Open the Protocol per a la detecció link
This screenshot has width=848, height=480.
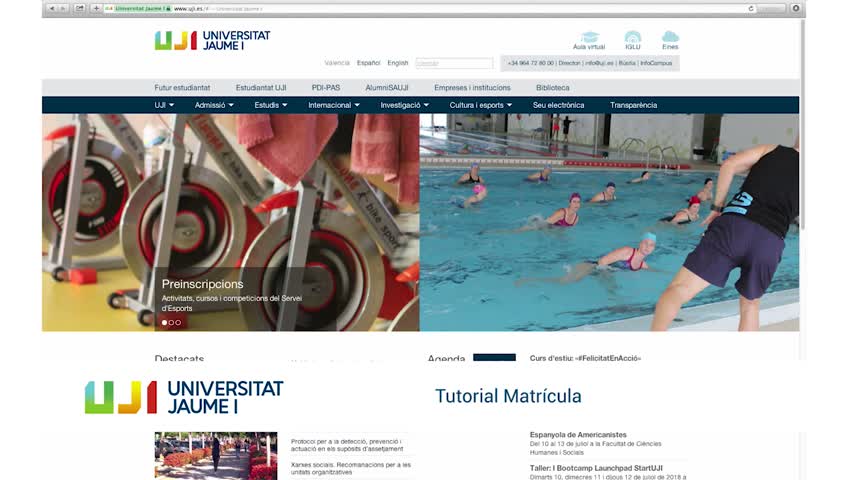coord(347,445)
